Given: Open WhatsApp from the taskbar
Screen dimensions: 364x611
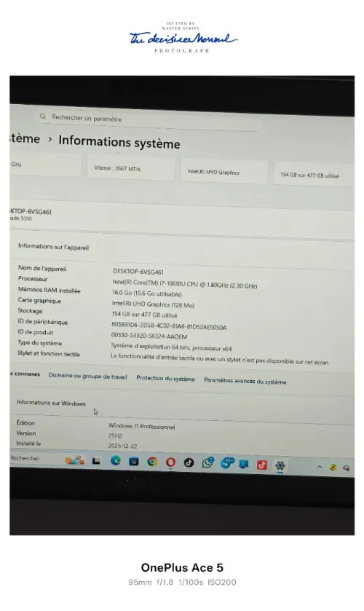Looking at the screenshot, I should 207,462.
